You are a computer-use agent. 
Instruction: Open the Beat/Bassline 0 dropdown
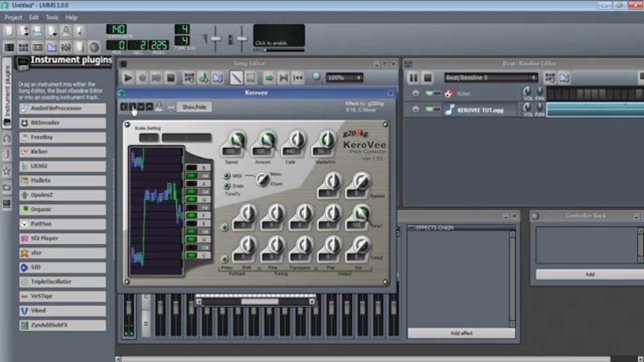[491, 78]
